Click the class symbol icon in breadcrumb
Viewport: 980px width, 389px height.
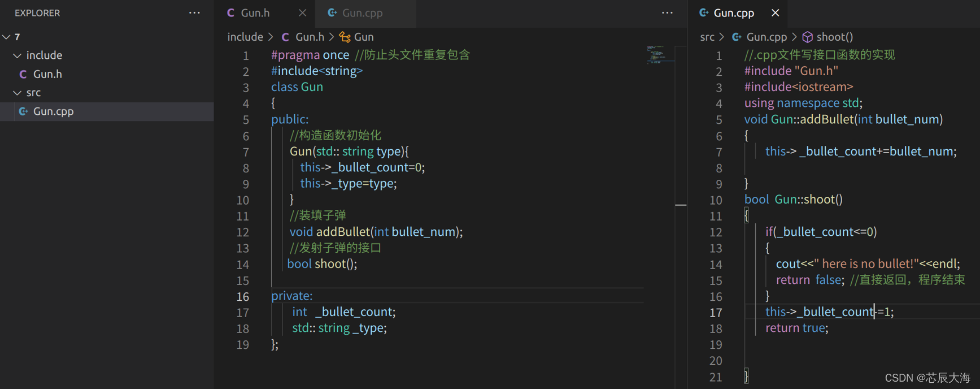tap(345, 37)
